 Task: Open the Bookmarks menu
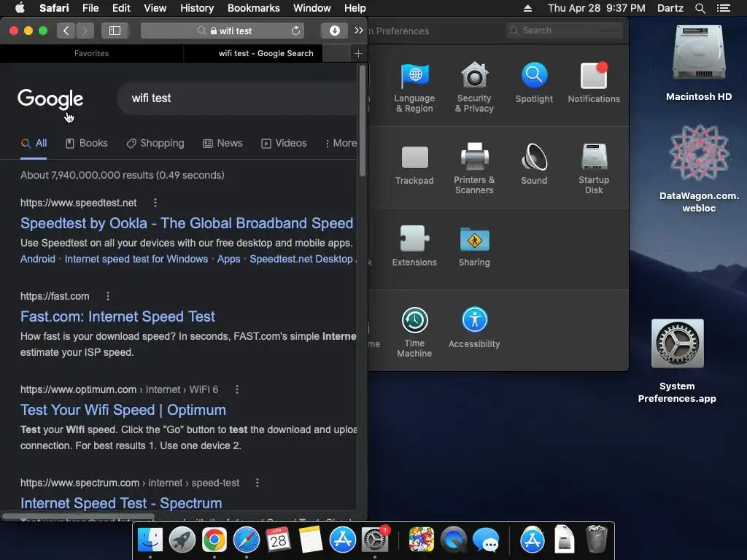click(253, 8)
